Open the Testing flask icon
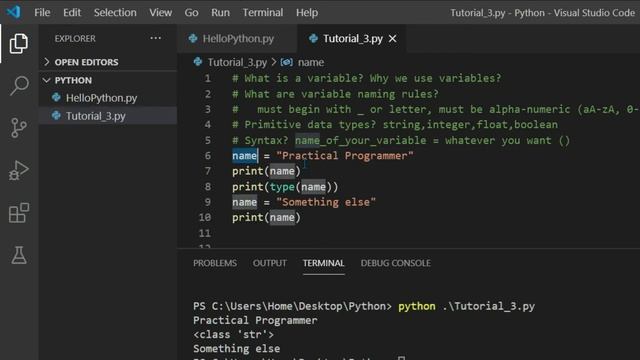This screenshot has height=360, width=640. pyautogui.click(x=19, y=255)
